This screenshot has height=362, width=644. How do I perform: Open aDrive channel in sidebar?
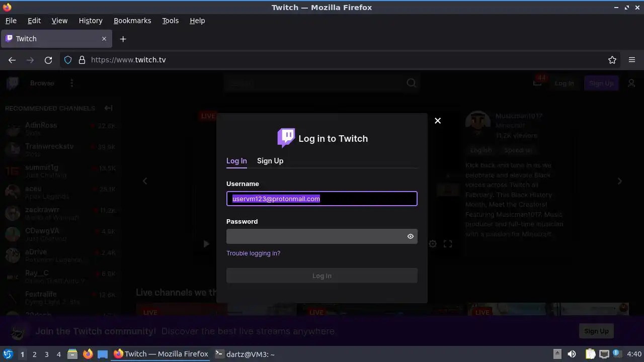pos(60,256)
